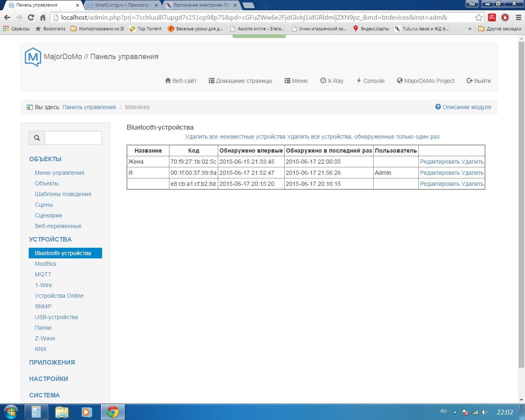Open Домашние страницы in the top navigation

240,81
